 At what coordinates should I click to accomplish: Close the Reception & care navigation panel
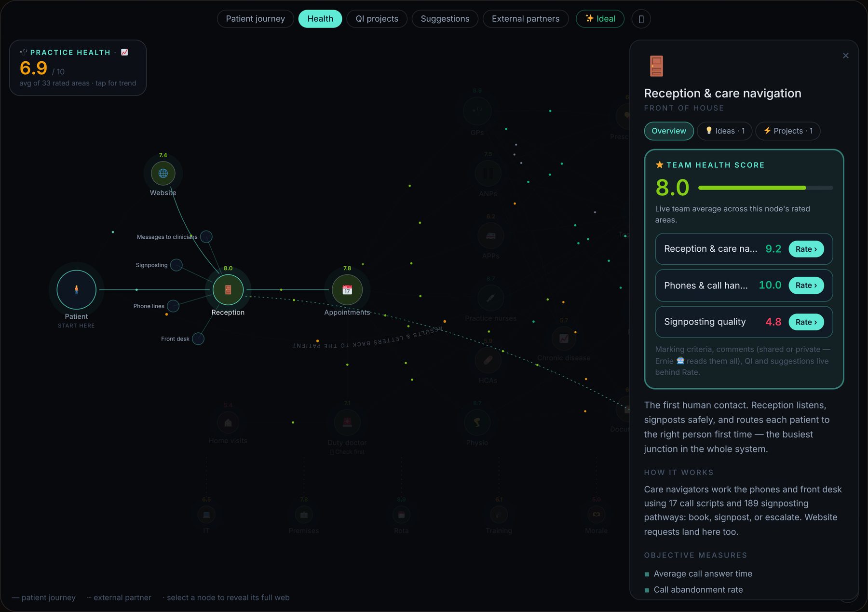[845, 55]
